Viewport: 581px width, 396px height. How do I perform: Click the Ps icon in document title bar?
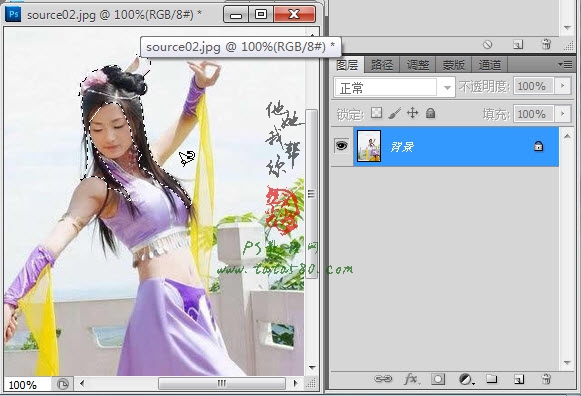14,14
